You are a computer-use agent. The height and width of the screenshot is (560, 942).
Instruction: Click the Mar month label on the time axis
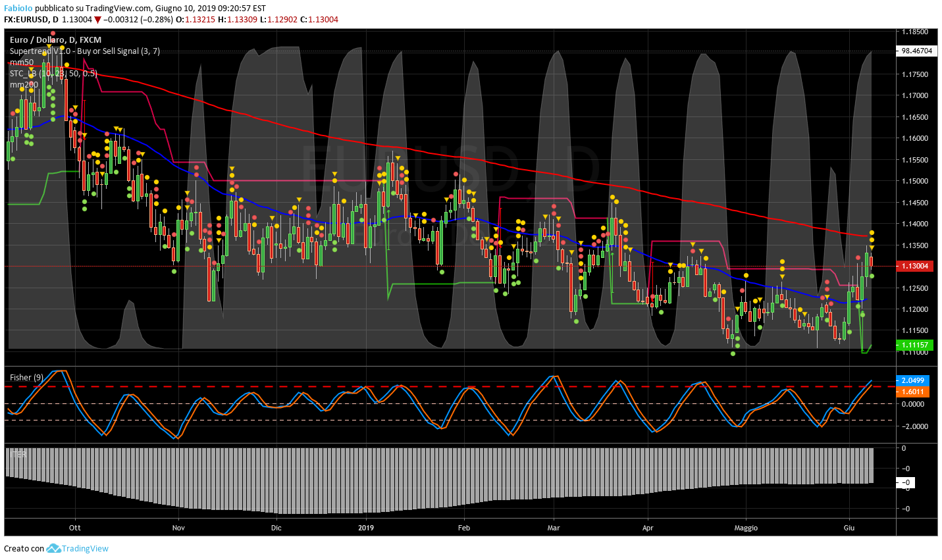(x=553, y=528)
